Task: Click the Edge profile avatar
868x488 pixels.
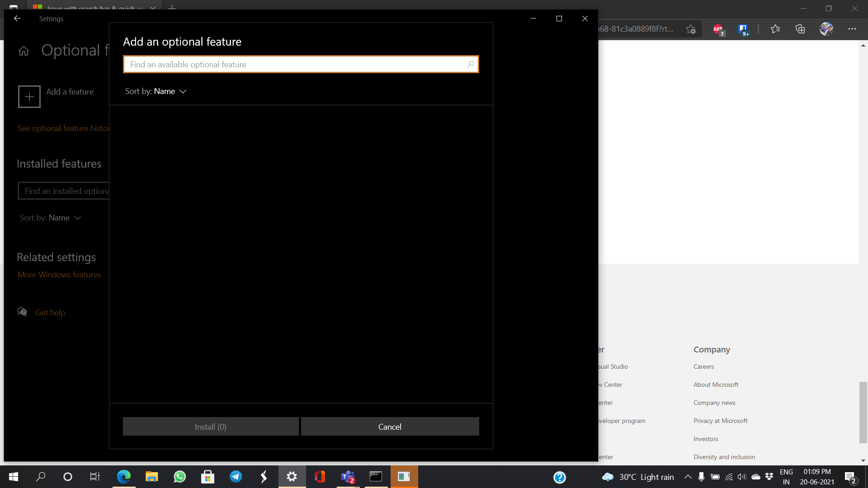Action: pos(826,29)
